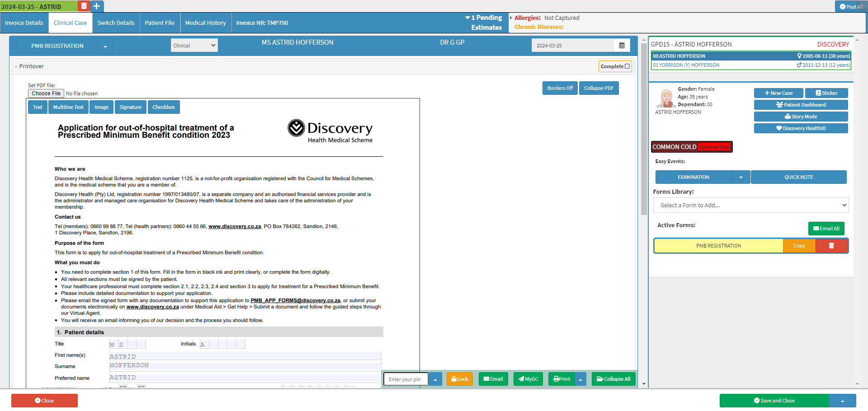Switch to Story Mode

(801, 117)
